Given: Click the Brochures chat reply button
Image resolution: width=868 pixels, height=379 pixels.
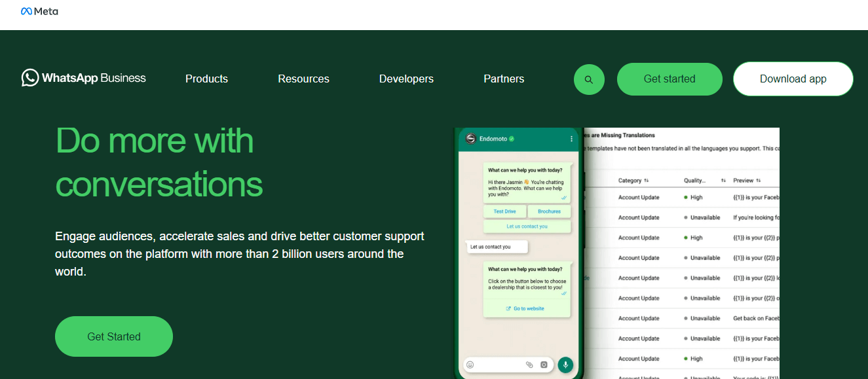Looking at the screenshot, I should click(x=550, y=211).
